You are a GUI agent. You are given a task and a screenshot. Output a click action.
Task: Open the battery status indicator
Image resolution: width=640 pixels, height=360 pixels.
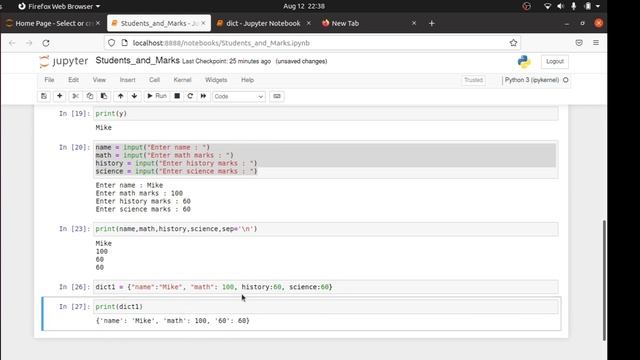588,6
